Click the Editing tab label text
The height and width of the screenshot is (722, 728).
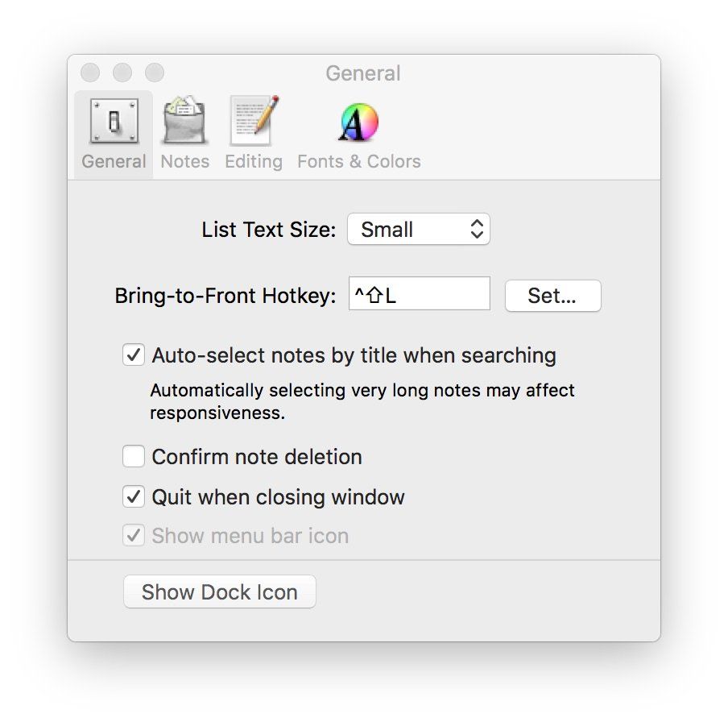(x=254, y=161)
